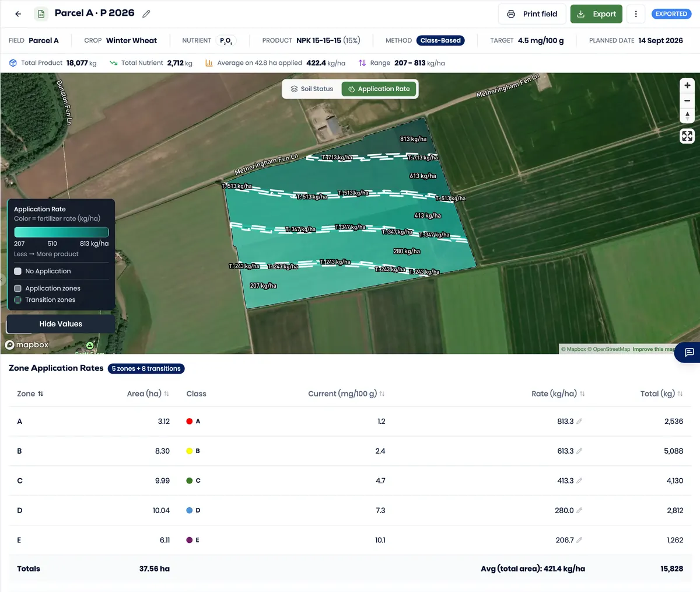Edit the 413.3 rate for zone C
The height and width of the screenshot is (592, 700).
[x=579, y=480]
